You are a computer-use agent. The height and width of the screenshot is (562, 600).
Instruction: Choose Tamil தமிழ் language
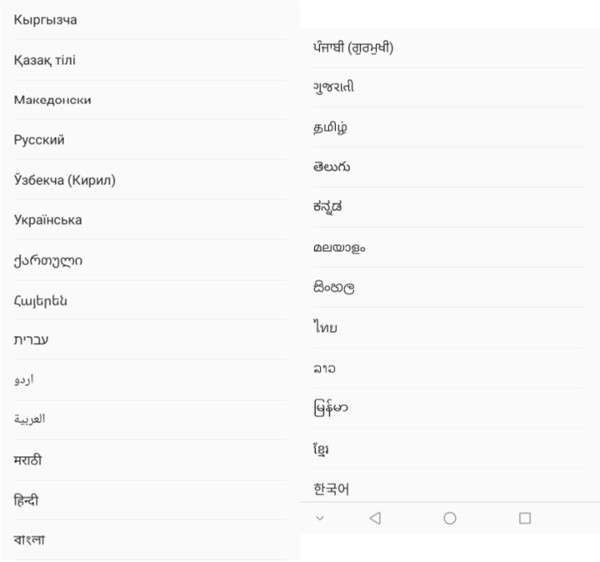(x=450, y=127)
